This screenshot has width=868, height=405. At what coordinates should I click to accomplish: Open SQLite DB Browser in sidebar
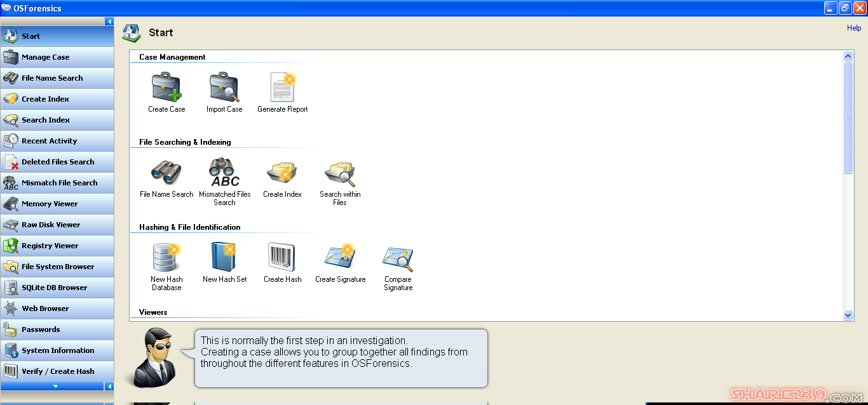click(57, 288)
